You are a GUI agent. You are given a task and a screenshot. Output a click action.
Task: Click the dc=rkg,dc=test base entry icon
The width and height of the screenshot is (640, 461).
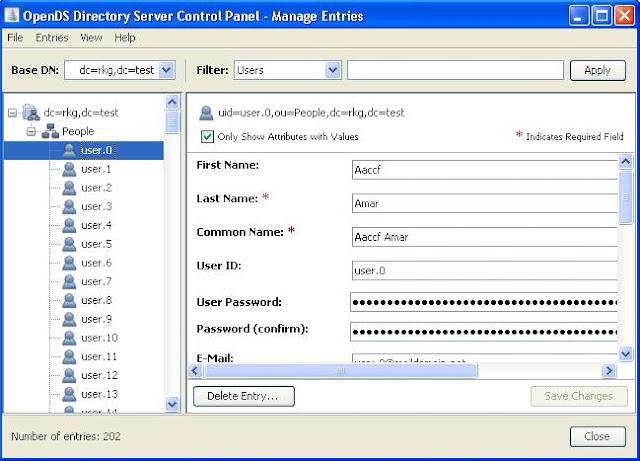pyautogui.click(x=31, y=112)
